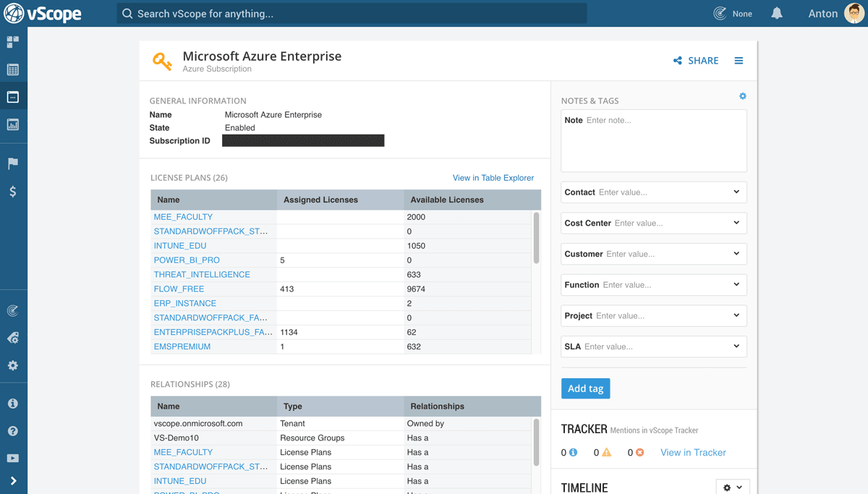This screenshot has height=494, width=868.
Task: Click the Tracker error cross icon
Action: click(639, 453)
